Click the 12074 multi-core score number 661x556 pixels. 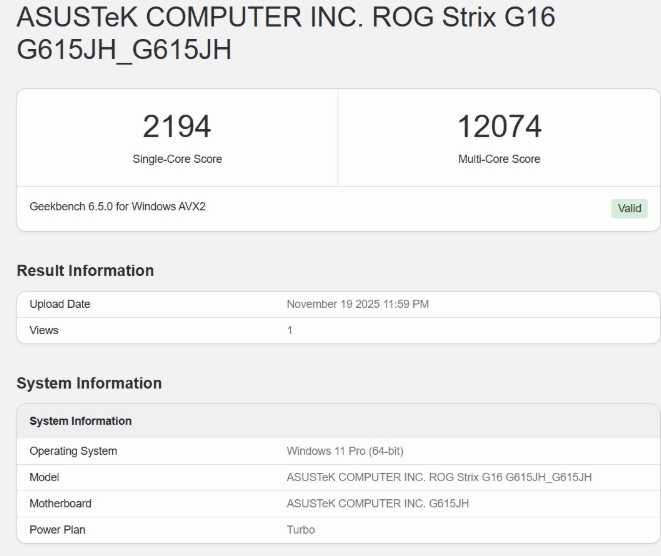coord(499,127)
